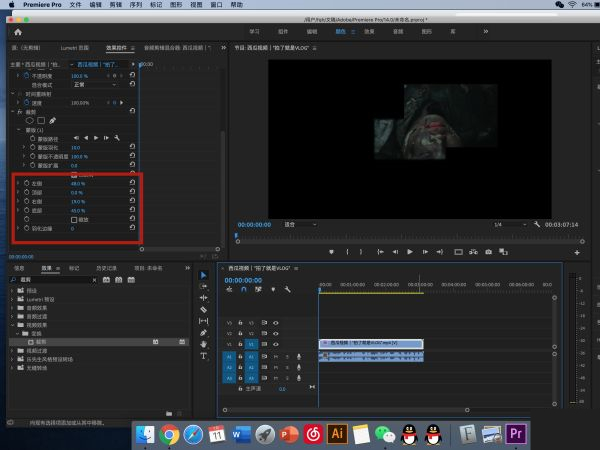Export frame with camera icon
Viewport: 600px width, 450px height.
pyautogui.click(x=489, y=252)
